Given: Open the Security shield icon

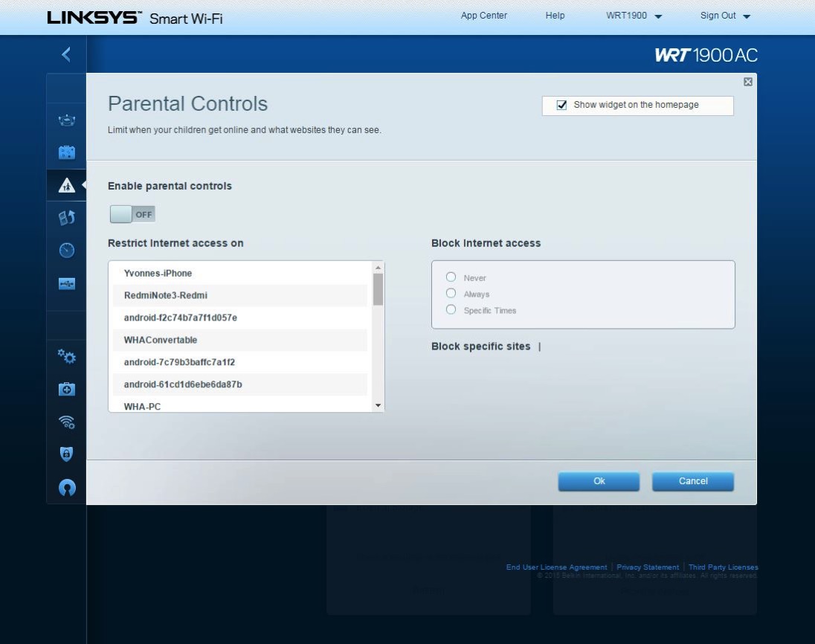Looking at the screenshot, I should 66,454.
